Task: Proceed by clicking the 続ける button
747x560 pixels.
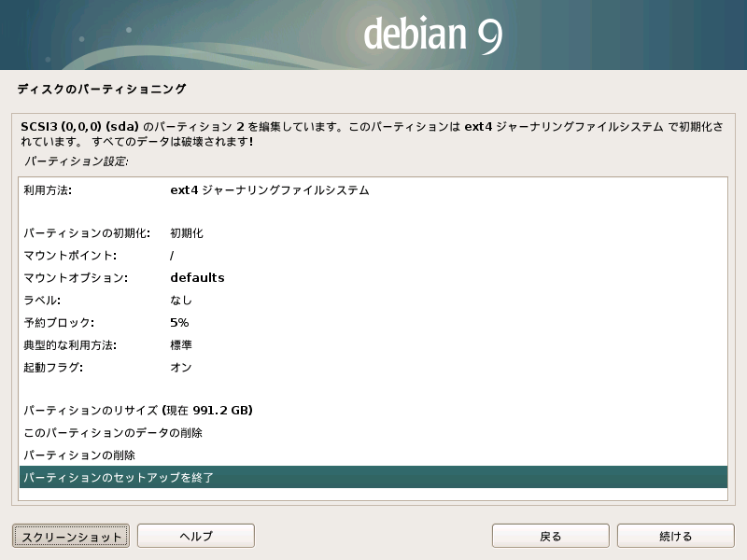Action: click(675, 536)
